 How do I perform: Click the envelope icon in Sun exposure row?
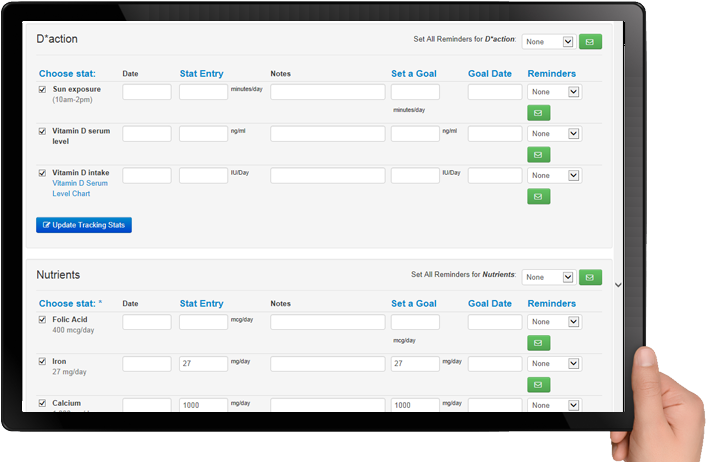click(538, 113)
